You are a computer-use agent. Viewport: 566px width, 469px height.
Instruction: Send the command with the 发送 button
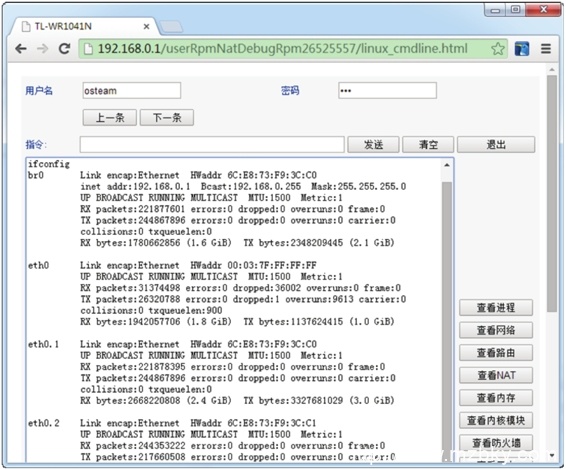(x=373, y=145)
